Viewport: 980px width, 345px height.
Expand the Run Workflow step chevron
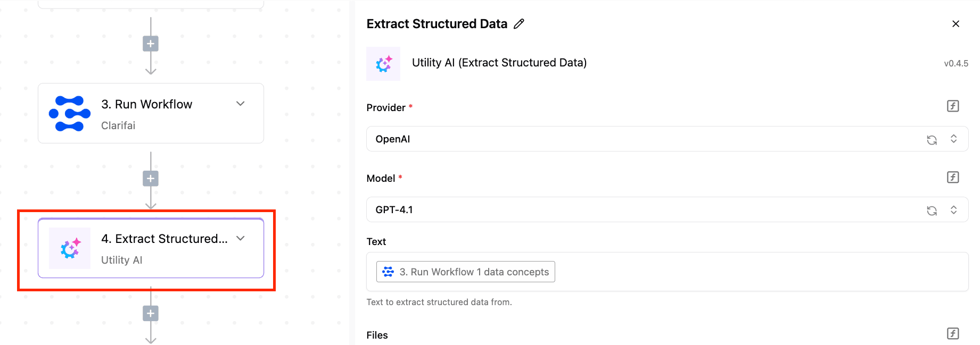click(x=241, y=104)
